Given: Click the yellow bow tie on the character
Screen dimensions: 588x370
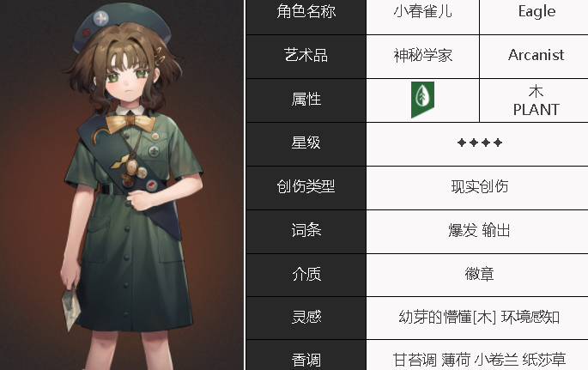Looking at the screenshot, I should (x=130, y=123).
